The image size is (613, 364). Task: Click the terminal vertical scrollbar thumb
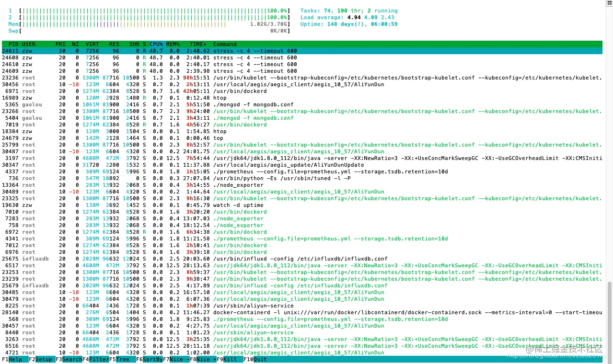(610, 322)
